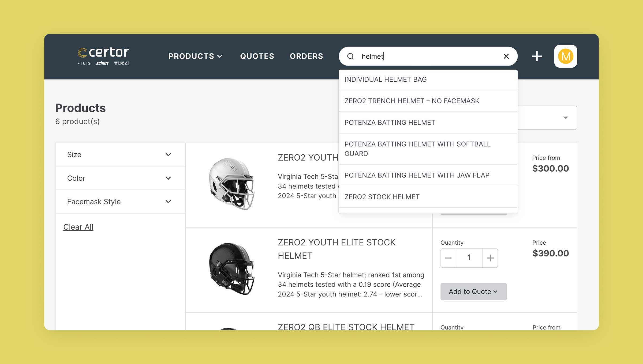This screenshot has width=643, height=364.
Task: Open the sort dropdown arrow
Action: coord(566,118)
